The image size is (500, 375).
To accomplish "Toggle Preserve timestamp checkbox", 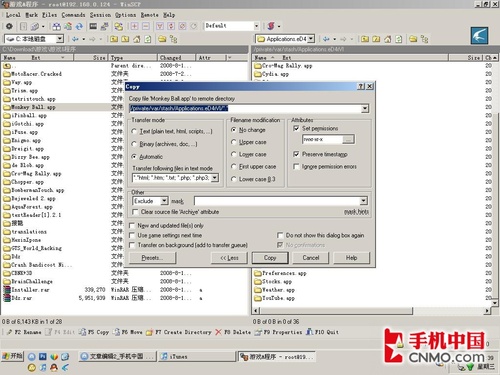I will click(296, 154).
